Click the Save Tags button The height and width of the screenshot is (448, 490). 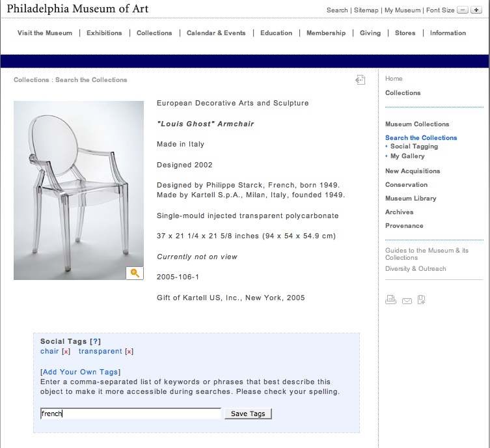248,413
